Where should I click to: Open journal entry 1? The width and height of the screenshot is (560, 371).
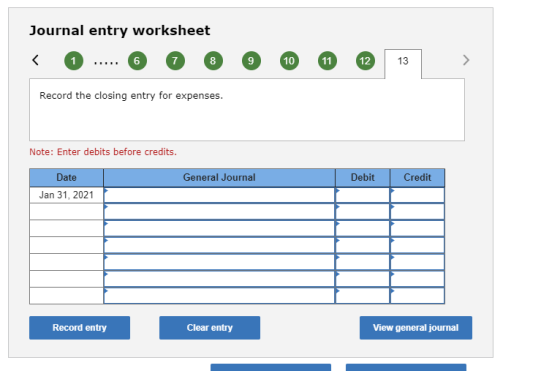[74, 61]
